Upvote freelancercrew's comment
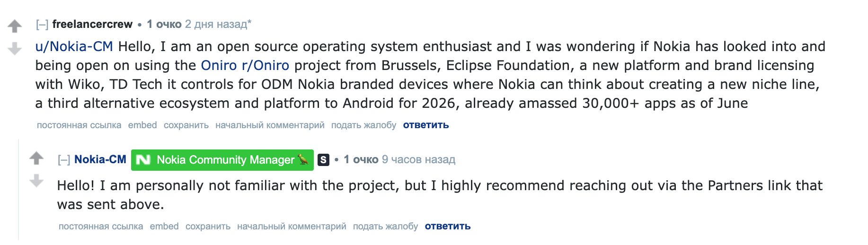868x245 pixels. click(x=15, y=26)
